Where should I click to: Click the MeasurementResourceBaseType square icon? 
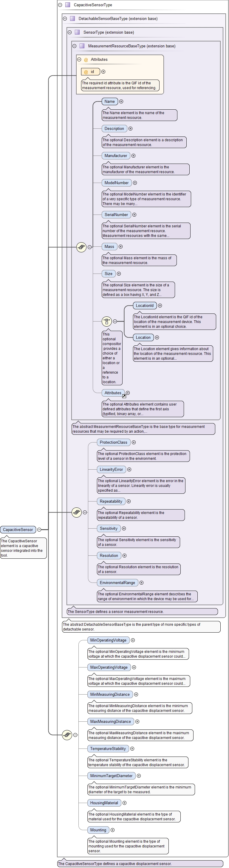coord(82,46)
